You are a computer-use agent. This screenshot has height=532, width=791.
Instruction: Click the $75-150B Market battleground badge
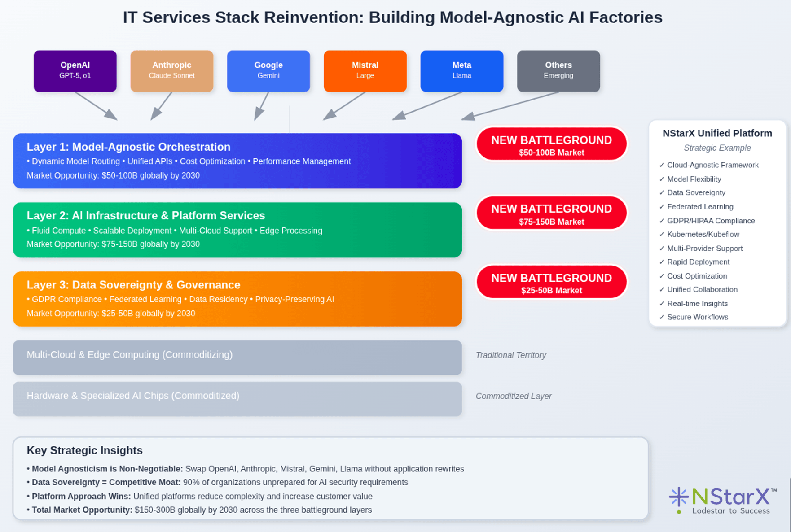[x=551, y=213]
